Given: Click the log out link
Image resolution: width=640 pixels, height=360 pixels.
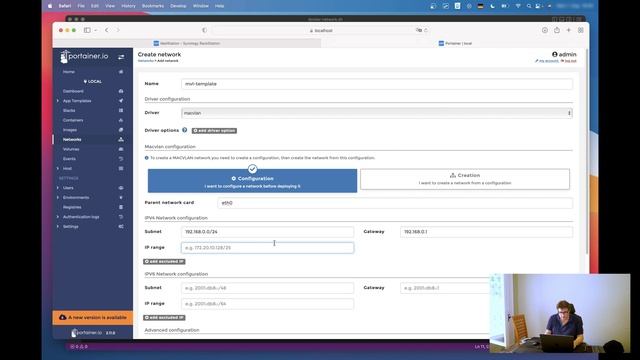Looking at the screenshot, I should click(x=569, y=61).
